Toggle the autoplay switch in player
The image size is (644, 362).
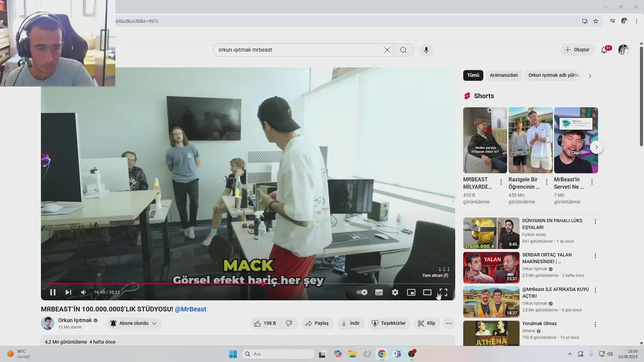coord(362,292)
